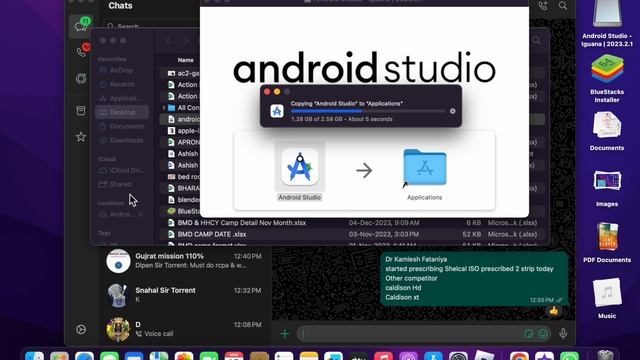Click the WhatsApp attach plus icon

click(284, 334)
